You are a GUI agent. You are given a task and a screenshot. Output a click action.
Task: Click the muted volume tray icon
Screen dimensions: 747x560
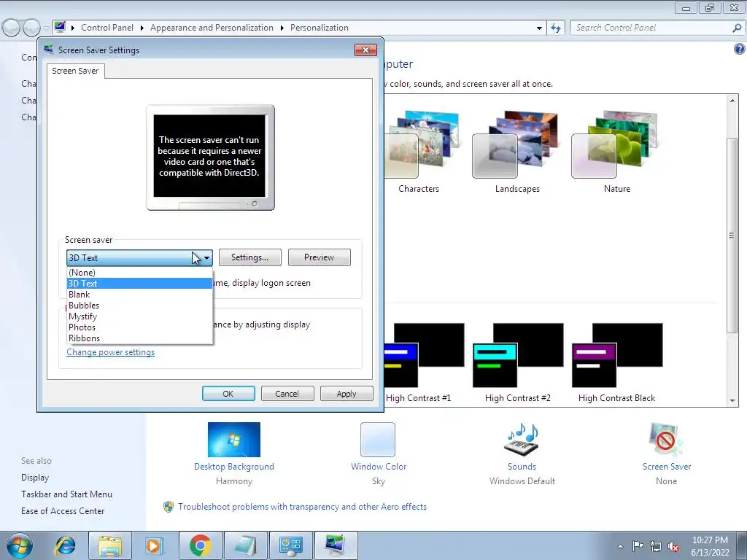[x=673, y=545]
